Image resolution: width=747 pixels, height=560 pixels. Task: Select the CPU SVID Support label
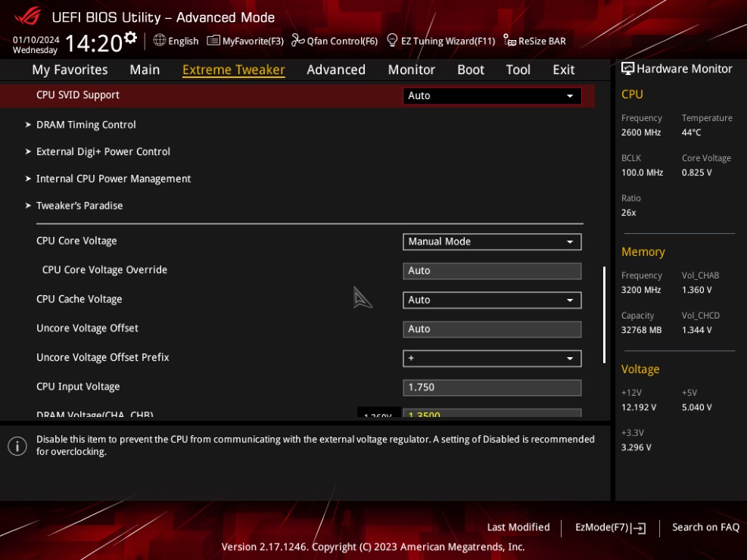click(78, 95)
